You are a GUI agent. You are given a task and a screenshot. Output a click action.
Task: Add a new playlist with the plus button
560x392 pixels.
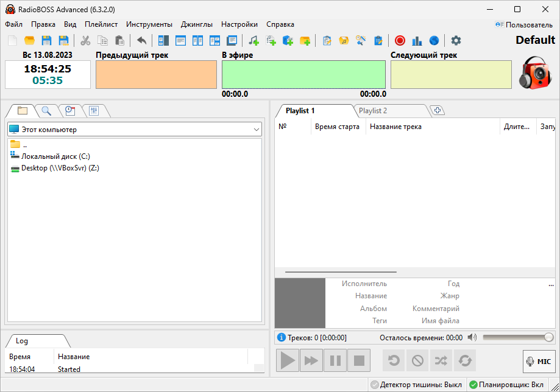438,111
